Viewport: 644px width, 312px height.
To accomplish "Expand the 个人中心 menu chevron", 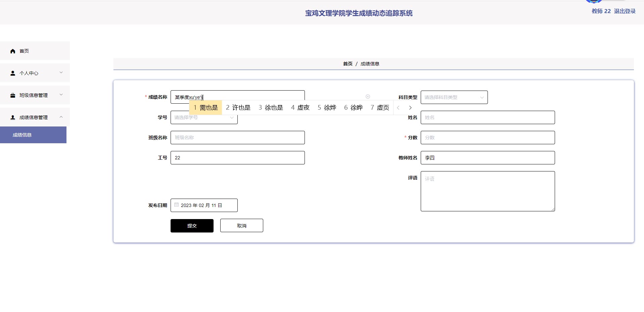I will [x=61, y=72].
